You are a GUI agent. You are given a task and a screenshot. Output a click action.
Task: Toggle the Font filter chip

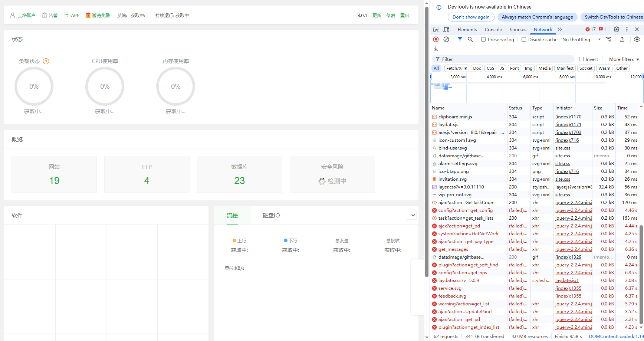pos(515,68)
